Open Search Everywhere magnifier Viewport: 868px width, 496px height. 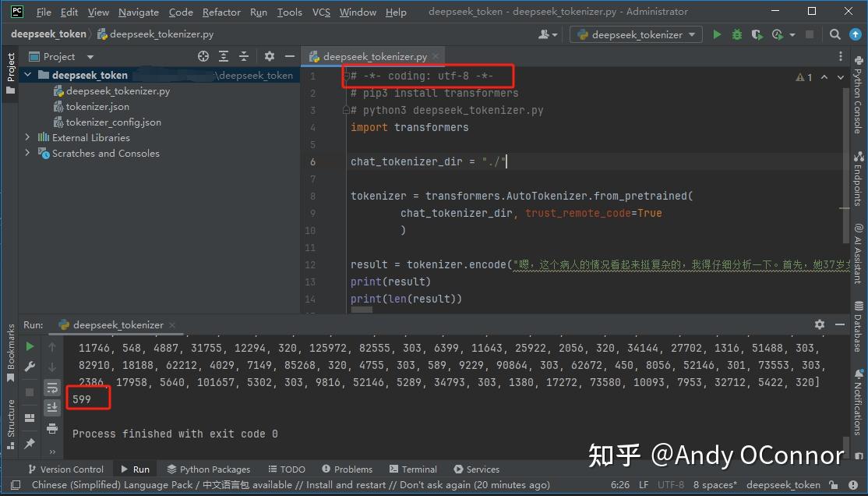click(834, 34)
